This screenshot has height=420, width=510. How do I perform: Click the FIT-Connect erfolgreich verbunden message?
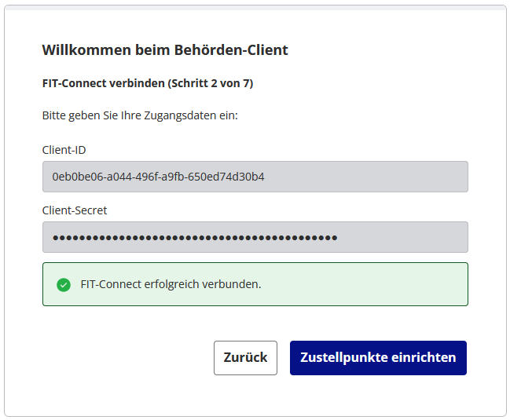coord(171,284)
